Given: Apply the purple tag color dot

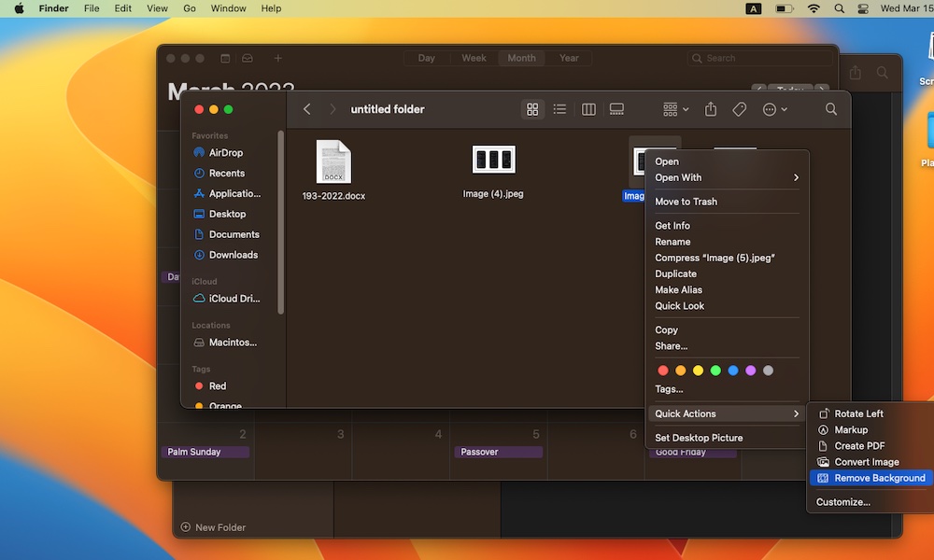Looking at the screenshot, I should coord(751,371).
